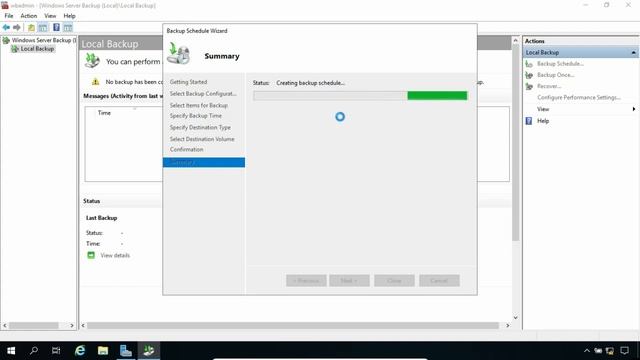Select the Specify Destination Type step
The image size is (640, 360).
pos(200,127)
